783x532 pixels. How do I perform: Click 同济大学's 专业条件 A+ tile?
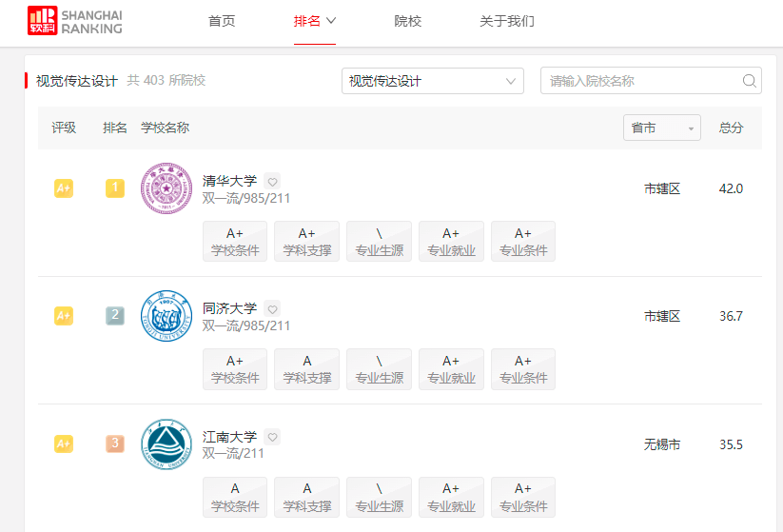click(x=523, y=369)
